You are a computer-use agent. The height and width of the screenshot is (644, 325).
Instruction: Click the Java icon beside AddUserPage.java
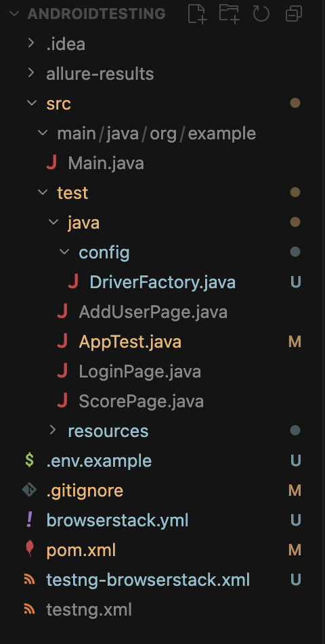62,312
